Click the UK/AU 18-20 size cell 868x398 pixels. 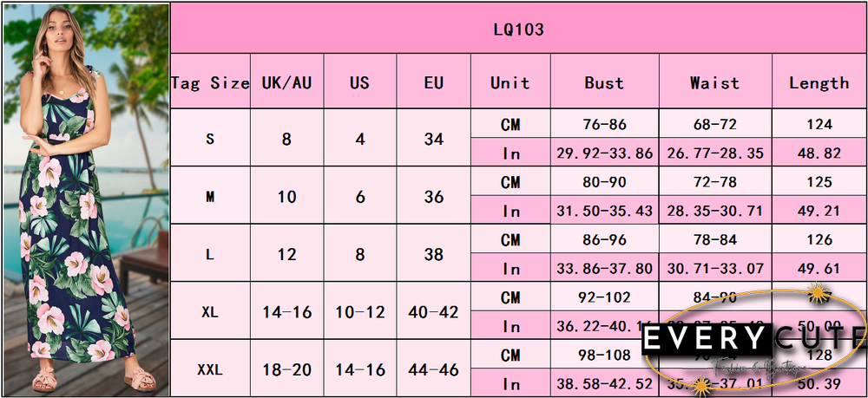pos(287,369)
